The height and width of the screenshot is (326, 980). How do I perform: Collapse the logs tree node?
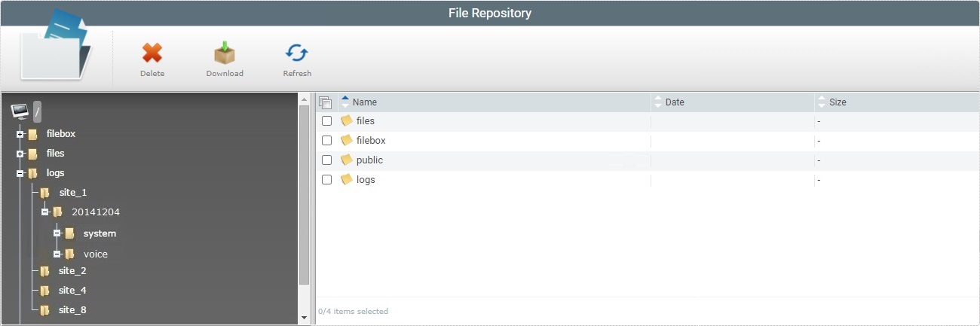point(20,173)
